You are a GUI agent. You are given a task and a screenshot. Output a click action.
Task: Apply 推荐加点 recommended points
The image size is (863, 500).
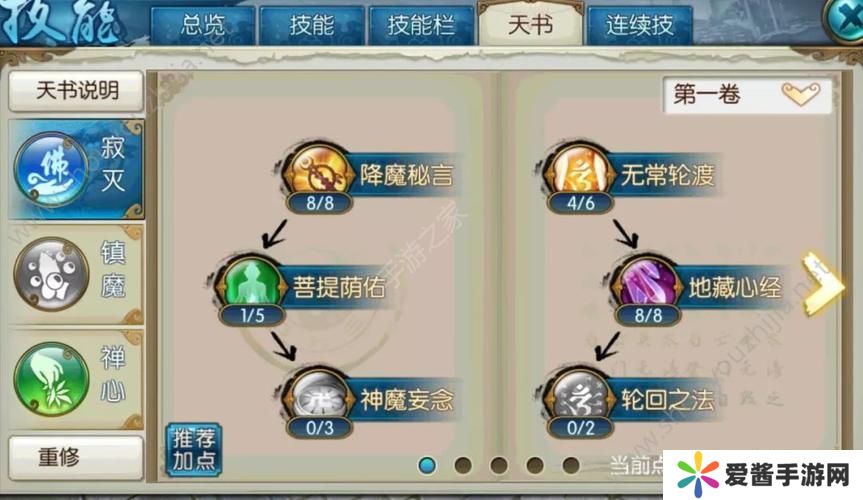194,449
